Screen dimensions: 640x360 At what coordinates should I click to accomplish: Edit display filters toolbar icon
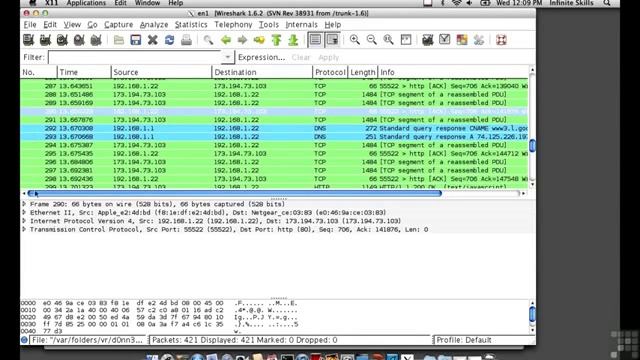click(444, 40)
